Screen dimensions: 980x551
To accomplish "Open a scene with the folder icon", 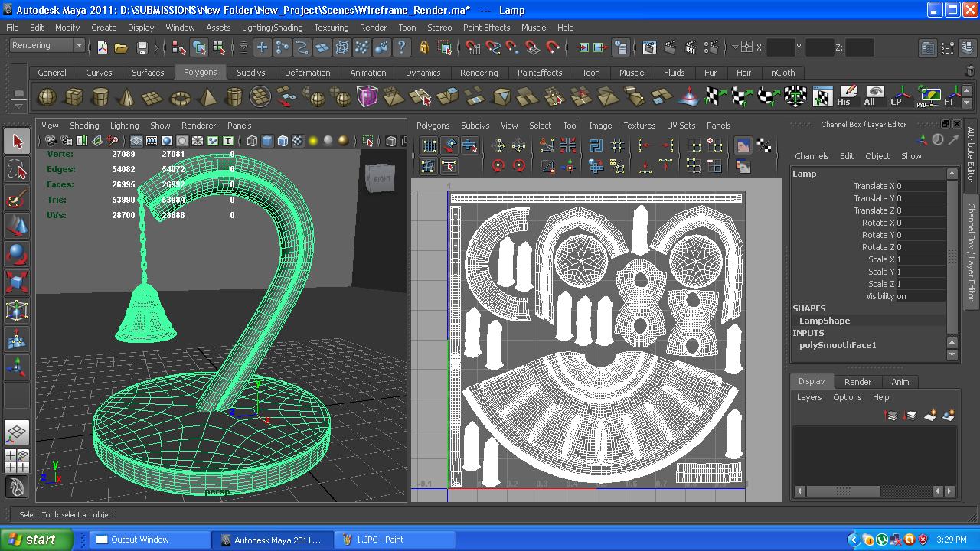I will coord(121,47).
